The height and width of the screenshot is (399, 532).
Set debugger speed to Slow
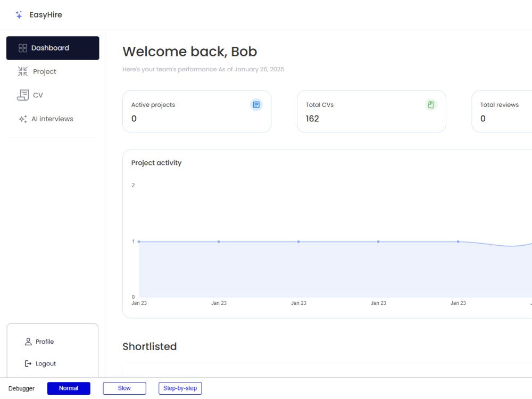click(x=124, y=388)
